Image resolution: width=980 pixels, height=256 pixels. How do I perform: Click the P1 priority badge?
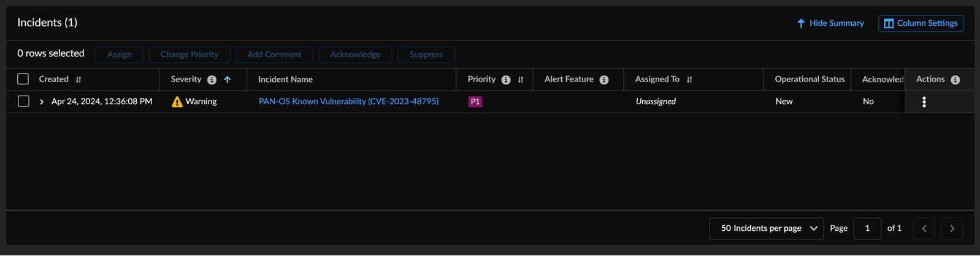click(475, 102)
